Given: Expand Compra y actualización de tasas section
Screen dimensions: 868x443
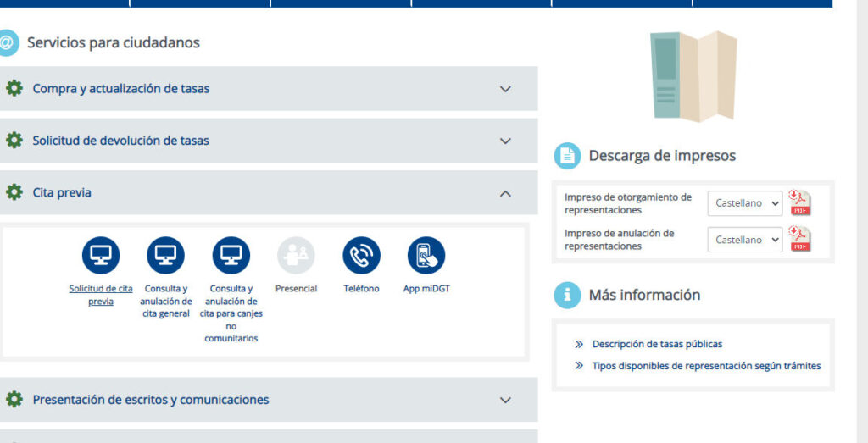Looking at the screenshot, I should 505,89.
